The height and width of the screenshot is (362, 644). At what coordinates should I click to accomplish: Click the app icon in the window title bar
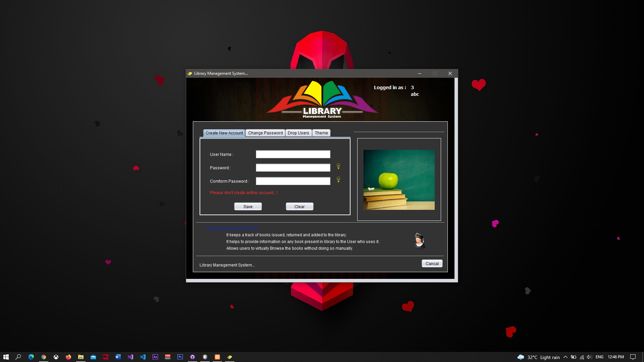(190, 73)
